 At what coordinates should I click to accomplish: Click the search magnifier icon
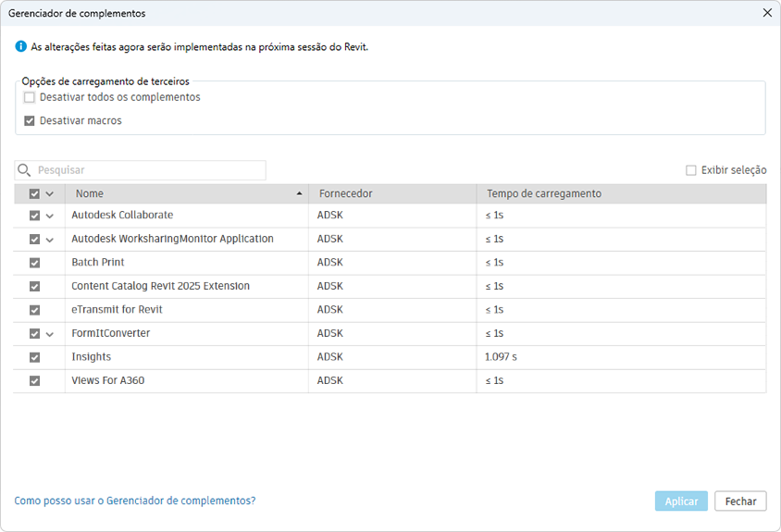[x=25, y=170]
